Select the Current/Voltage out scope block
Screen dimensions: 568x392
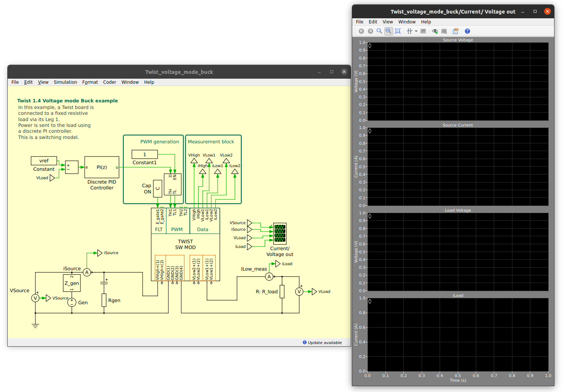pyautogui.click(x=280, y=234)
